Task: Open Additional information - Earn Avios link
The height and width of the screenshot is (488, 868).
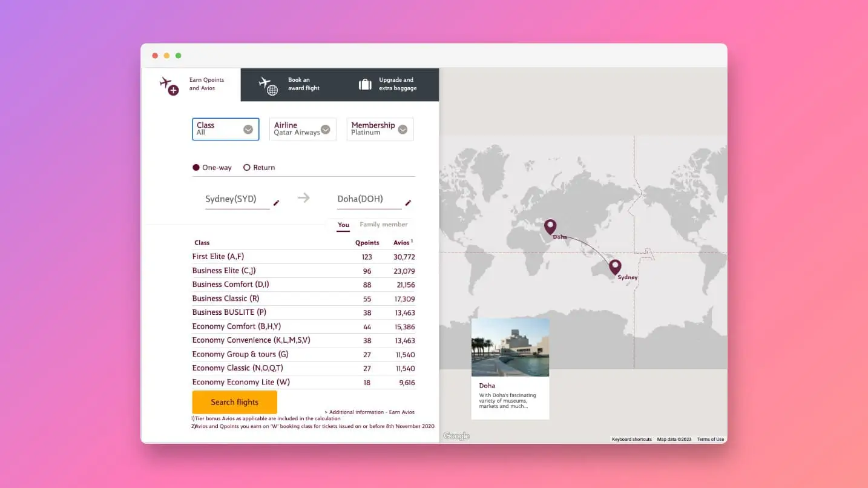Action: 370,412
